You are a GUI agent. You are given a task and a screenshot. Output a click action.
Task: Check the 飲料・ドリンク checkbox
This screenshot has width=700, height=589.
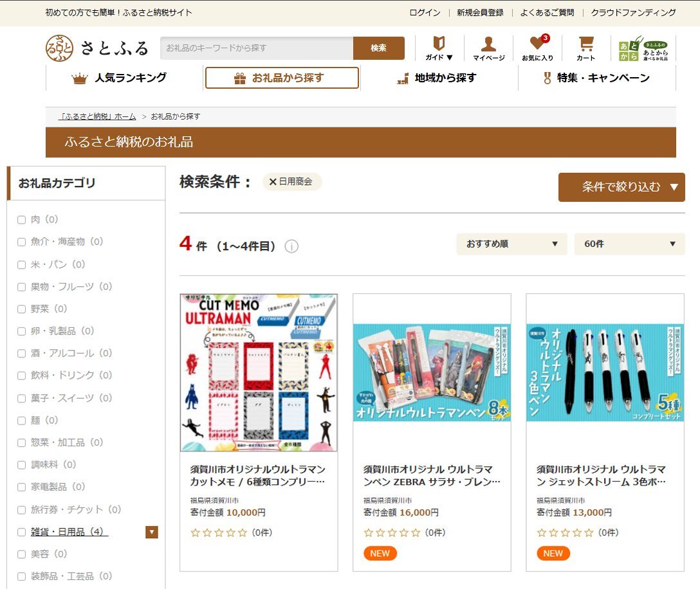(x=21, y=376)
